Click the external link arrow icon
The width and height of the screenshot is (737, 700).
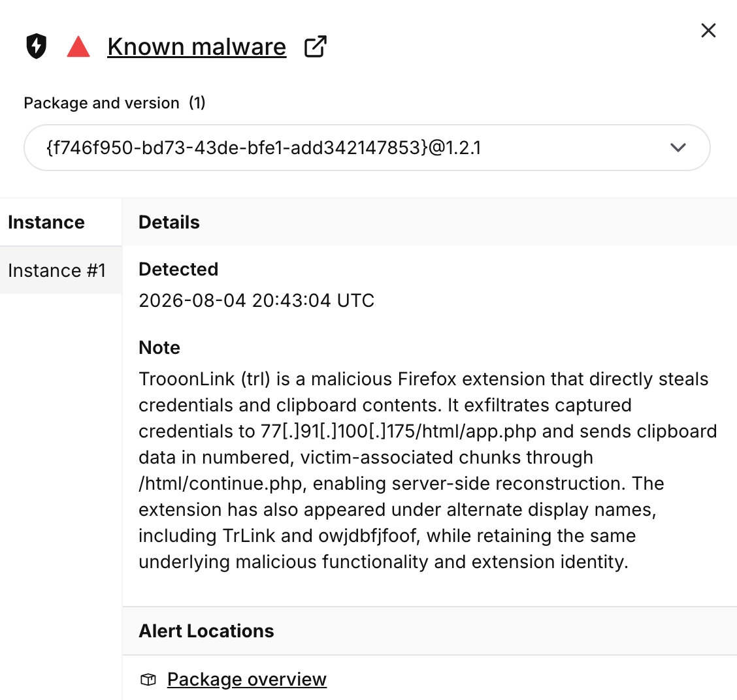315,46
